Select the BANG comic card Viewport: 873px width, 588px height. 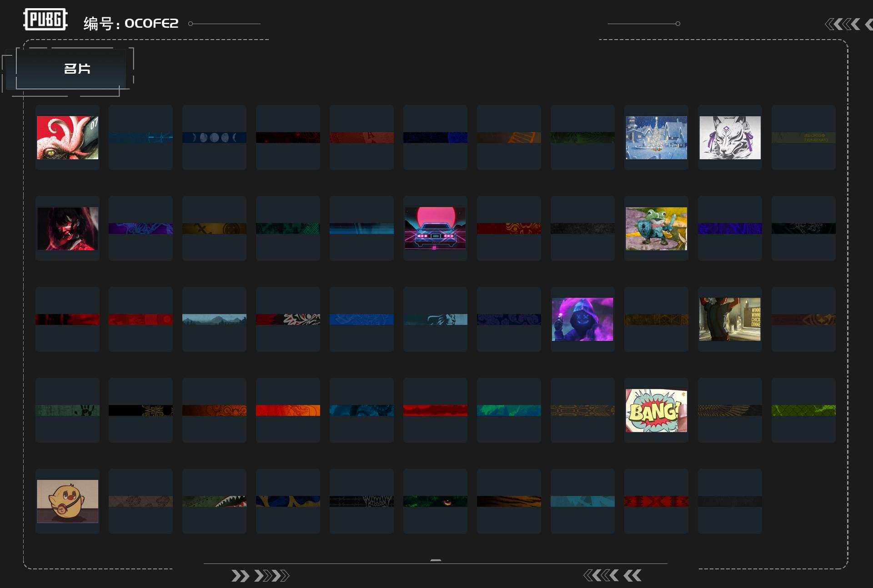point(656,410)
